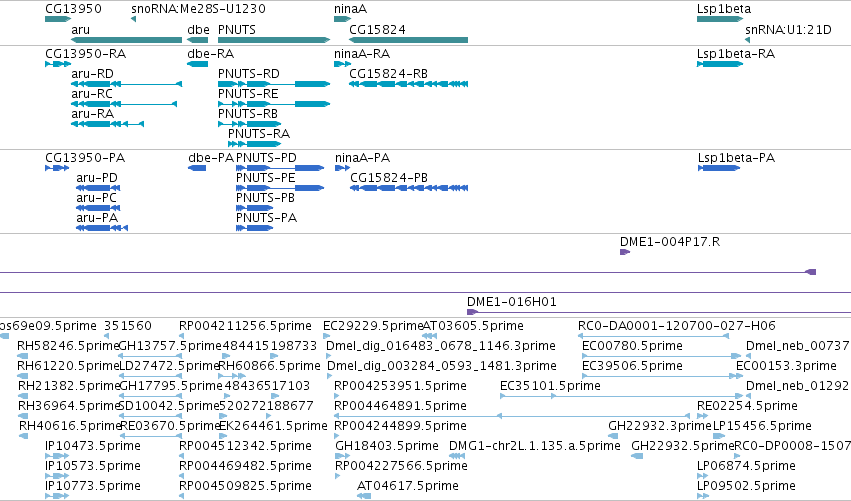Select the snoRNA:Me28S-U1230 small arrow

(134, 19)
